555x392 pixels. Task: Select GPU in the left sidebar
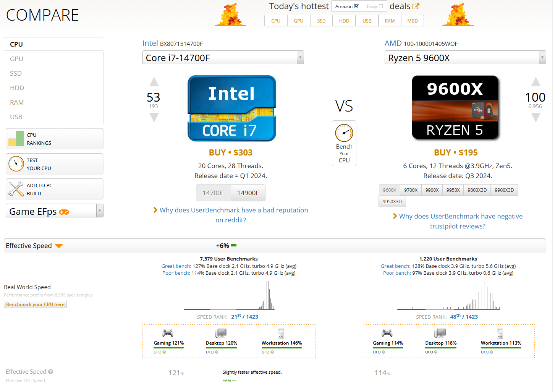pyautogui.click(x=16, y=59)
